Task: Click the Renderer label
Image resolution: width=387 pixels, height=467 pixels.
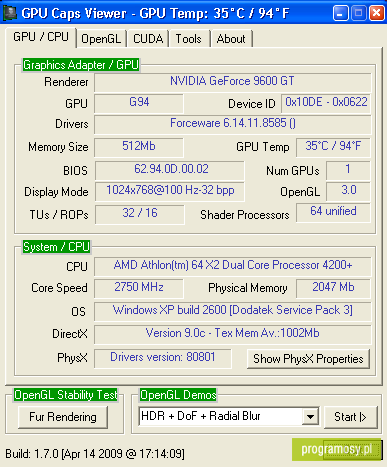Action: tap(66, 82)
